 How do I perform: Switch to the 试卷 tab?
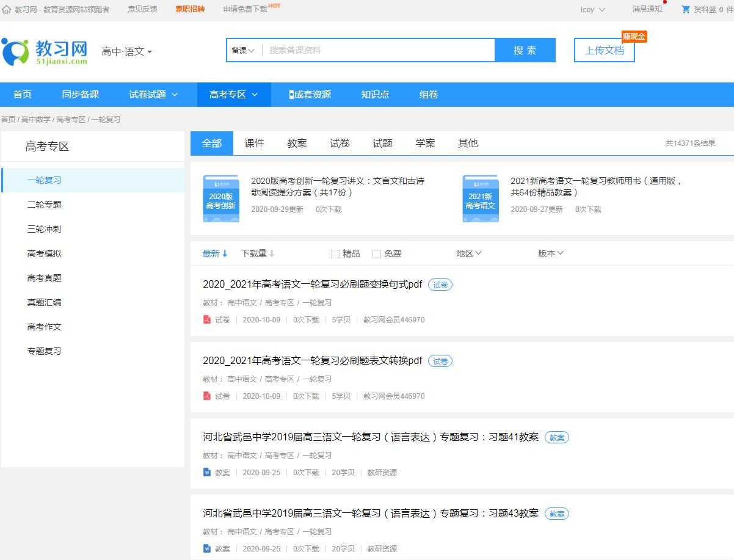click(x=340, y=143)
